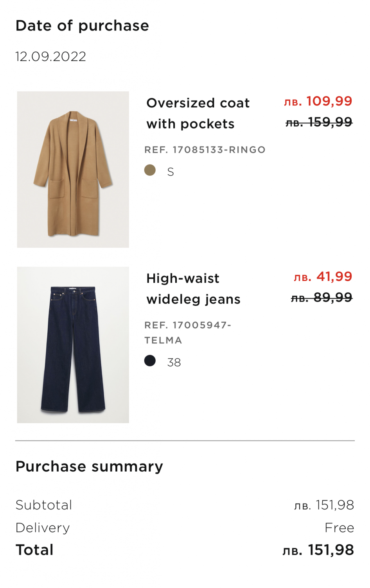Tap the bold Total amount
The image size is (370, 588).
318,550
